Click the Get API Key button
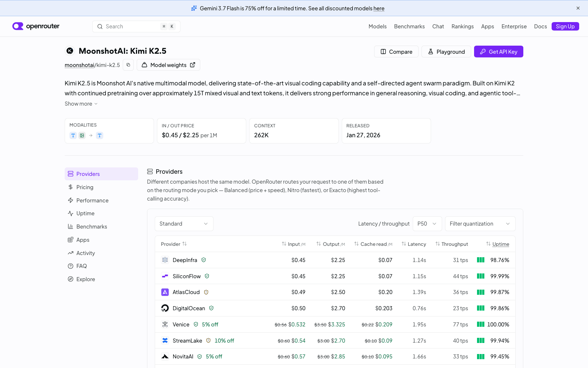 coord(499,52)
